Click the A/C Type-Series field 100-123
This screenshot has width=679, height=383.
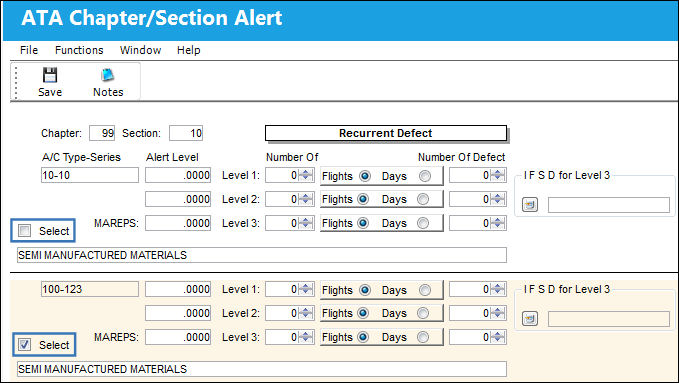[90, 289]
